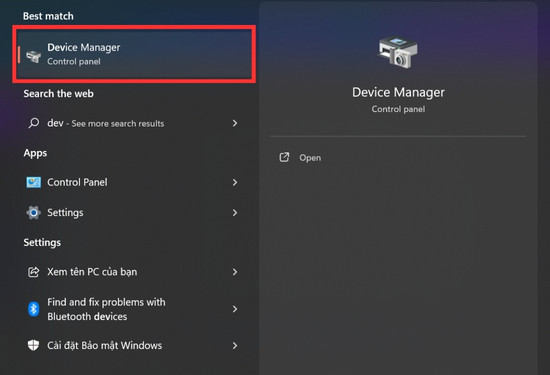Screen dimensions: 550x375
Task: Click the icon beside Xem tên PC của bạn
Action: (x=34, y=272)
